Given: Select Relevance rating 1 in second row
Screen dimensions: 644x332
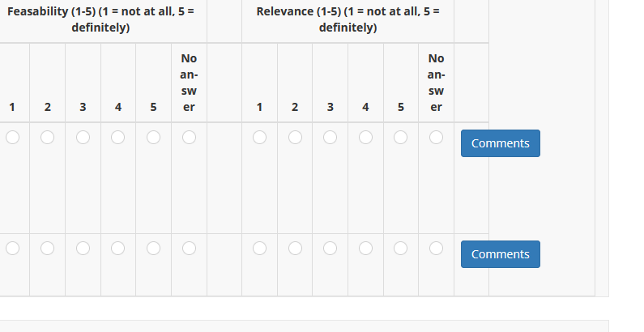Looking at the screenshot, I should 259,249.
